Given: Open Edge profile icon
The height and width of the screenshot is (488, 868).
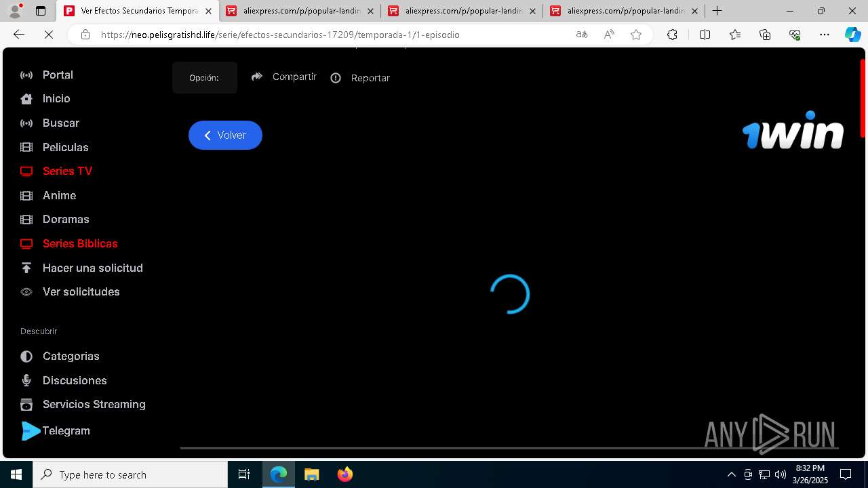Looking at the screenshot, I should 15,11.
